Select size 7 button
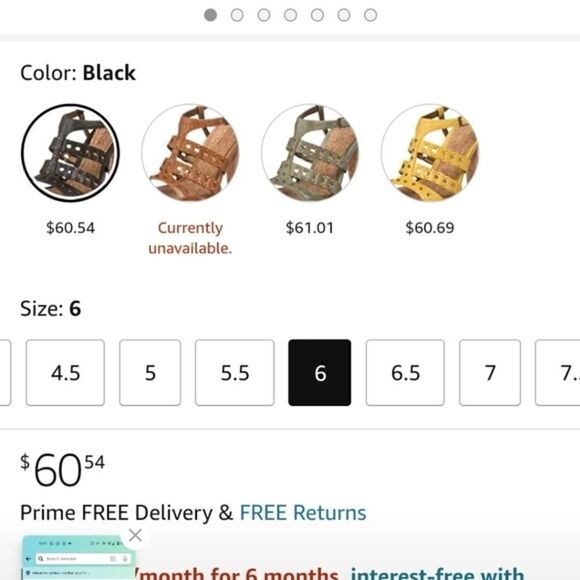The width and height of the screenshot is (580, 580). tap(490, 372)
